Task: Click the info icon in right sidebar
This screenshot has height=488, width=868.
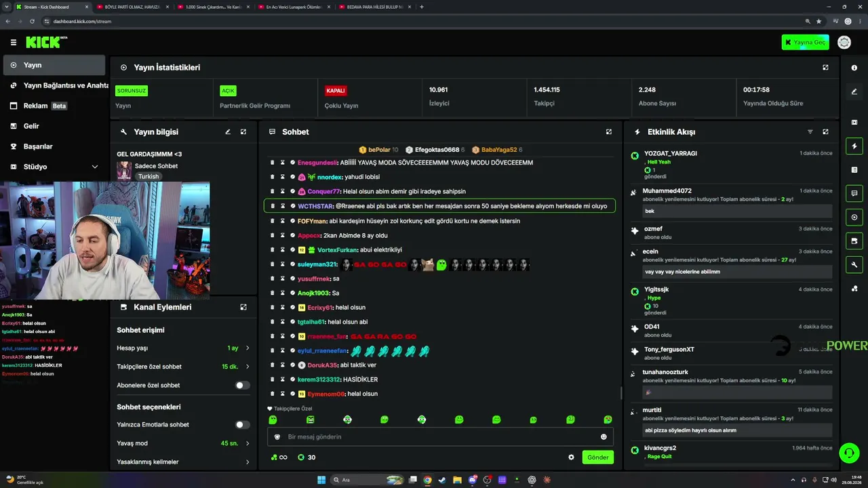Action: point(854,68)
